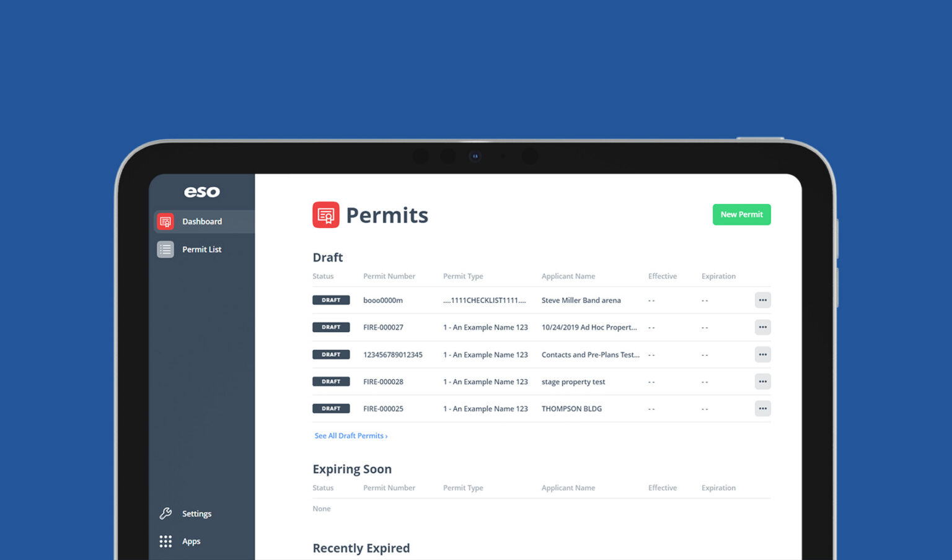Viewport: 952px width, 560px height.
Task: Click the DRAFT badge for booo0000m
Action: coord(331,300)
